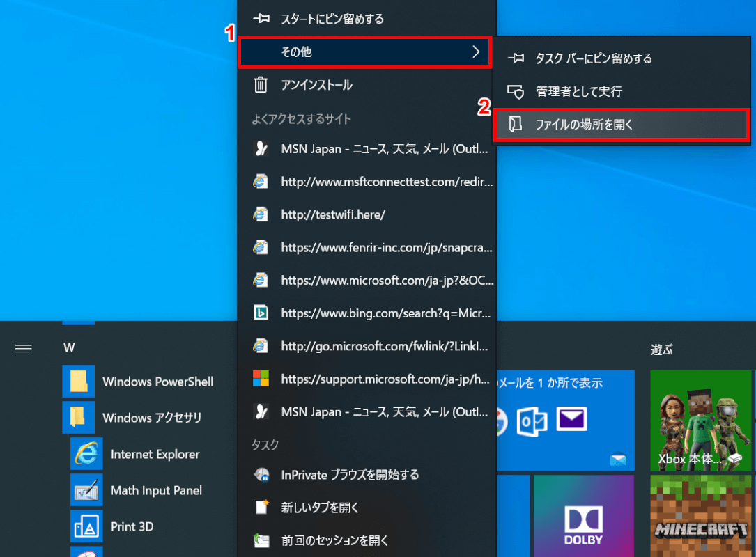The image size is (756, 557).
Task: Click the W letter group header
Action: point(69,348)
